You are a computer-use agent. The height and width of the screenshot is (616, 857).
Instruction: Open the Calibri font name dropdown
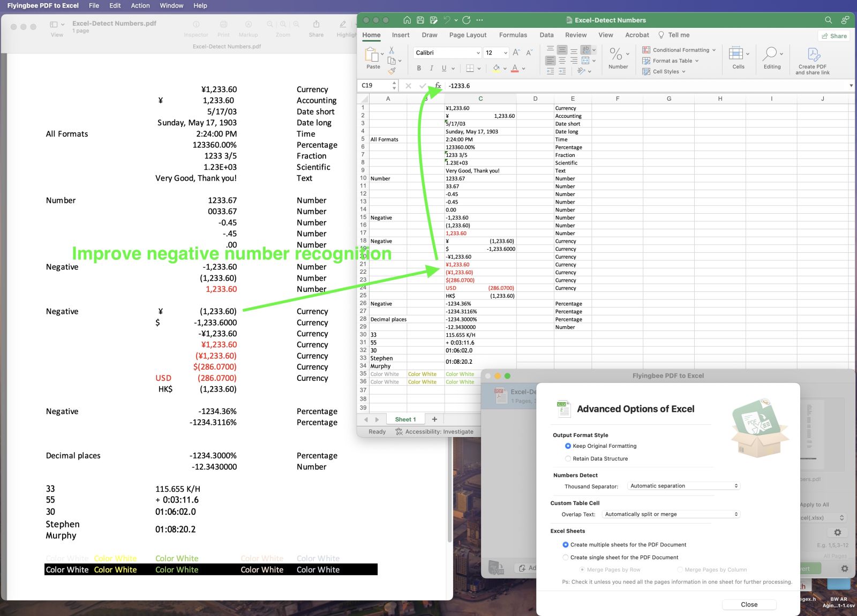click(x=478, y=52)
